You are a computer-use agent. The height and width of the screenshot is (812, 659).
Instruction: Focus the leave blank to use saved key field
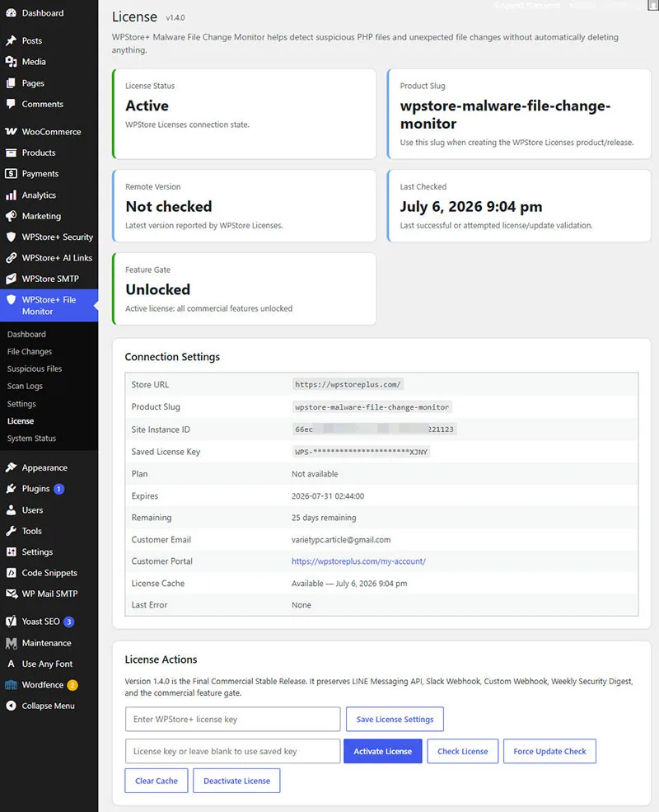click(233, 752)
